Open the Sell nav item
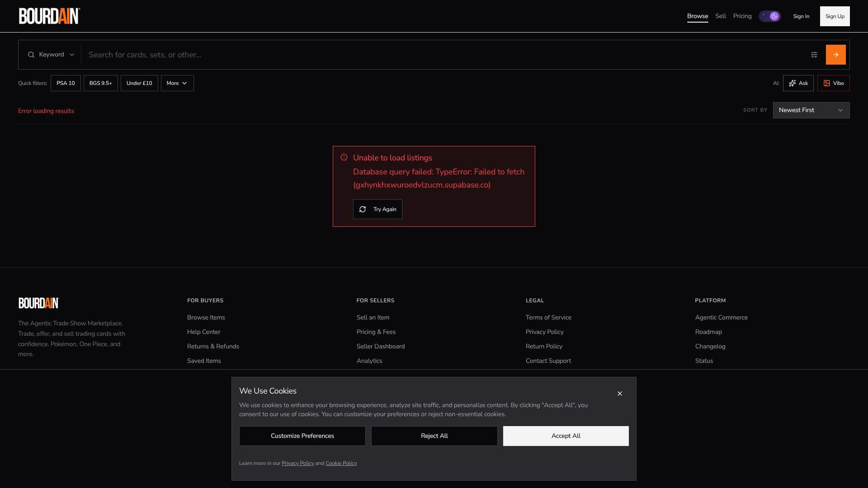The height and width of the screenshot is (488, 868). click(721, 16)
